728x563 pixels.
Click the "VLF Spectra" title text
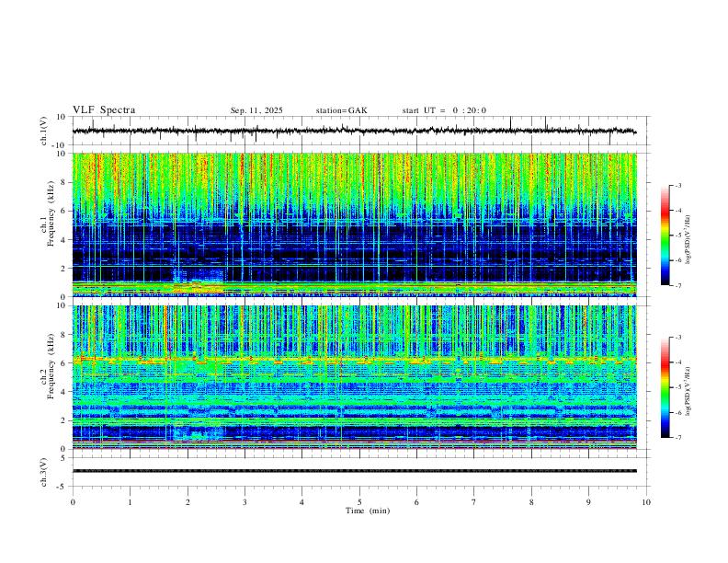104,110
